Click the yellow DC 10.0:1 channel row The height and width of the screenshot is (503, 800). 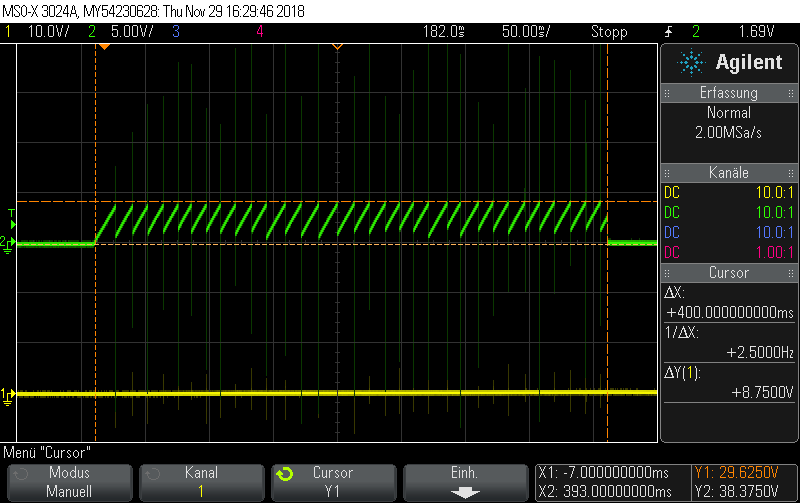tap(729, 192)
